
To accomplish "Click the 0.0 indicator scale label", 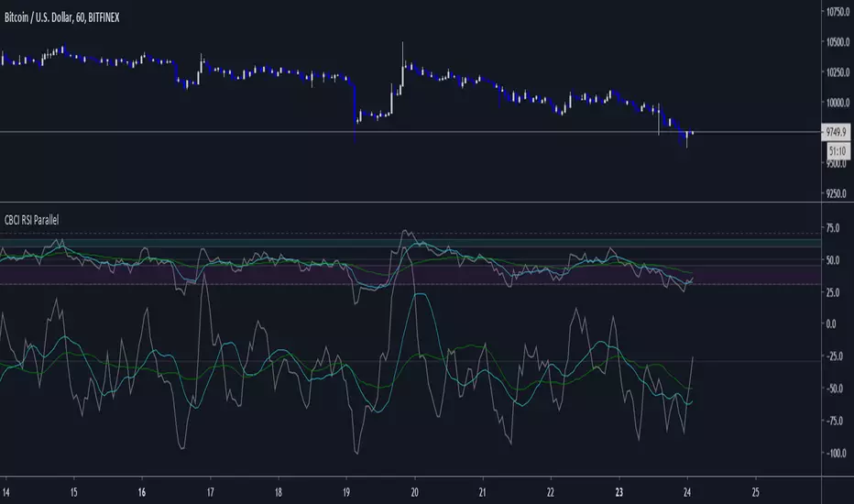I will pos(831,324).
